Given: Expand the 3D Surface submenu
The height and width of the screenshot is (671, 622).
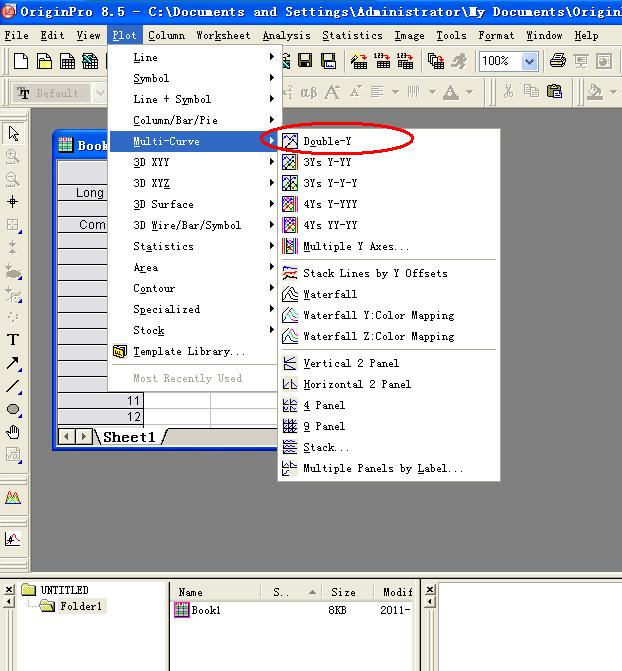Looking at the screenshot, I should coord(195,204).
